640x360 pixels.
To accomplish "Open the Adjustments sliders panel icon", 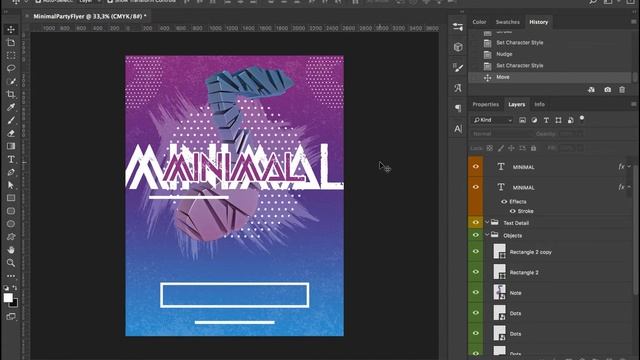I will pyautogui.click(x=458, y=27).
